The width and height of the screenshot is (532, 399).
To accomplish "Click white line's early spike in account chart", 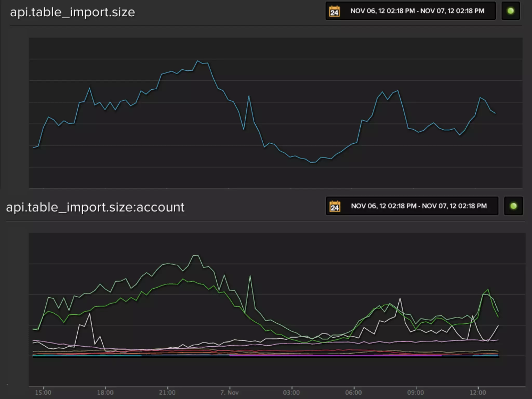I will [x=90, y=314].
